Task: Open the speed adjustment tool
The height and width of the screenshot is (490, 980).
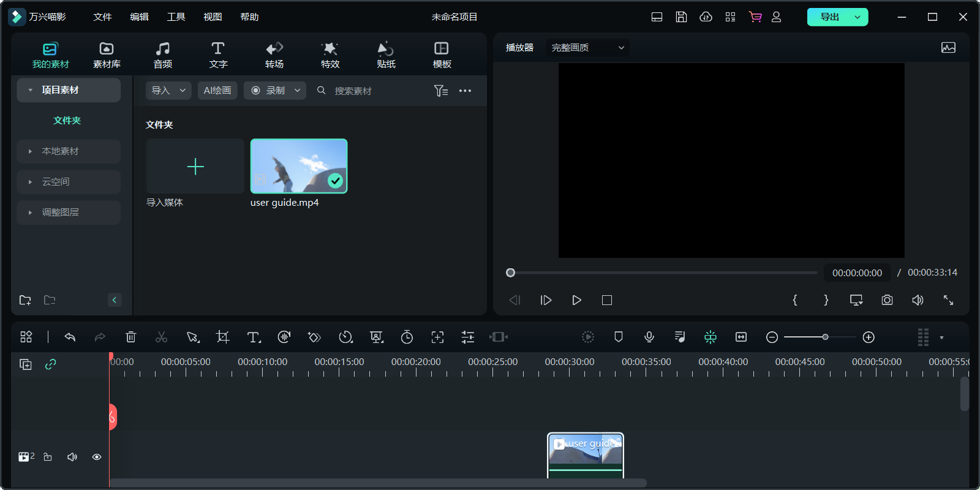Action: tap(345, 337)
